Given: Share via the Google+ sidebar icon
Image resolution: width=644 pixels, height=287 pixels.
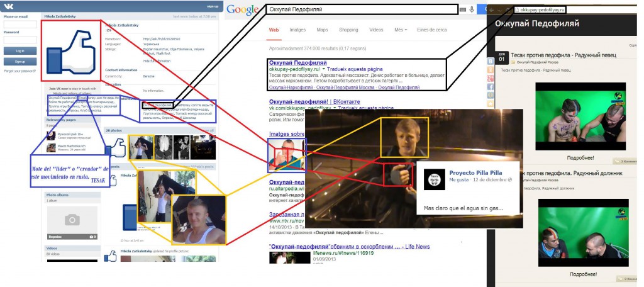Looking at the screenshot, I should pos(491,78).
